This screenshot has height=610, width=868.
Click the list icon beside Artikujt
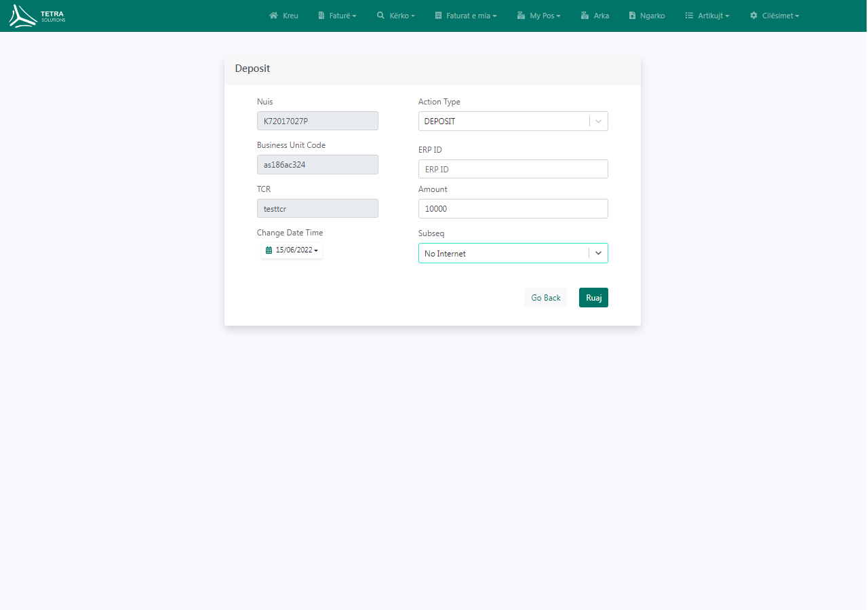coord(689,16)
